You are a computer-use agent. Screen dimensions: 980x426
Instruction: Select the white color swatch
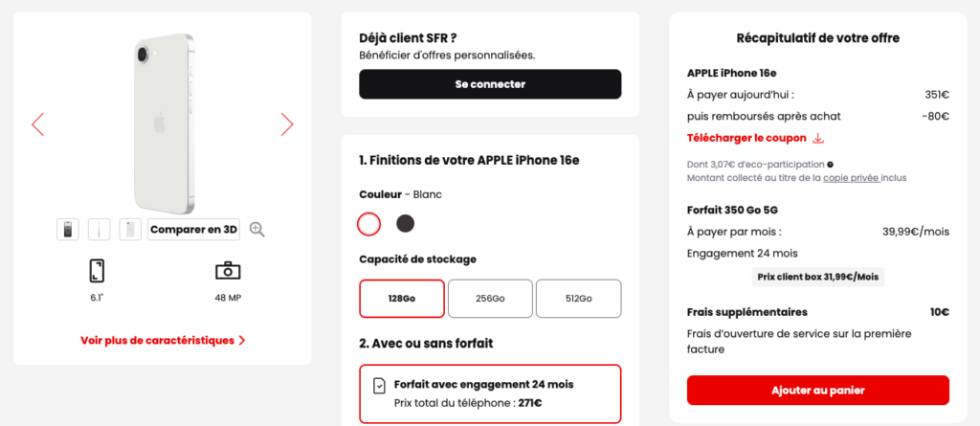[368, 224]
